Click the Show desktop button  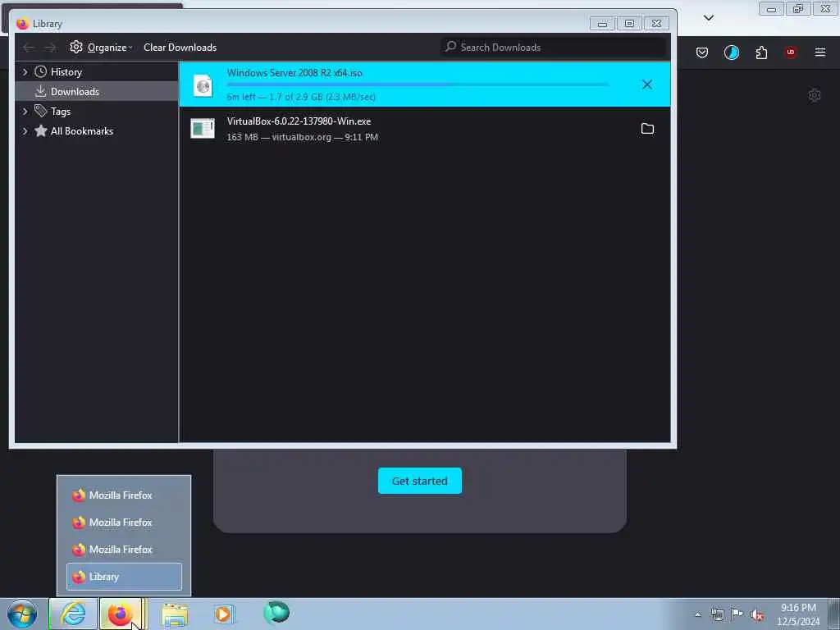(834, 614)
